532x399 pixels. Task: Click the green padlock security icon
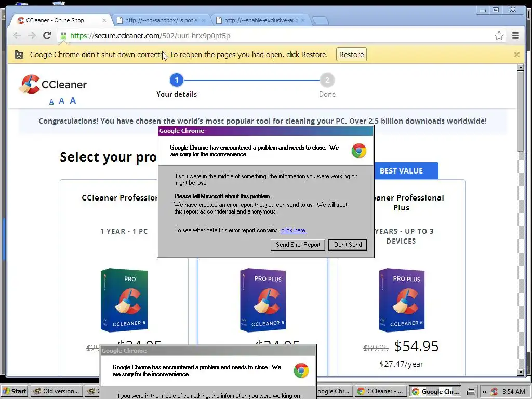point(63,36)
